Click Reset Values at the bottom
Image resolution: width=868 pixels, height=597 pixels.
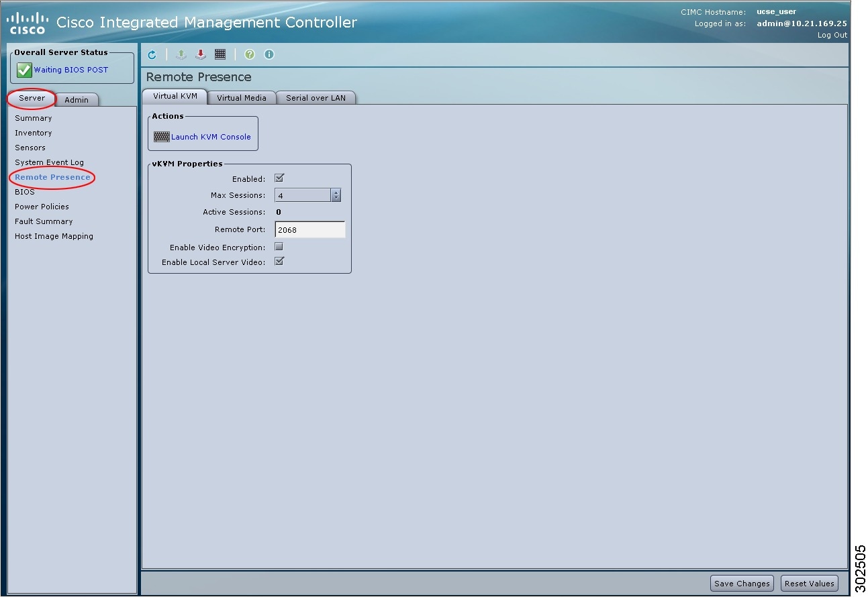[809, 583]
